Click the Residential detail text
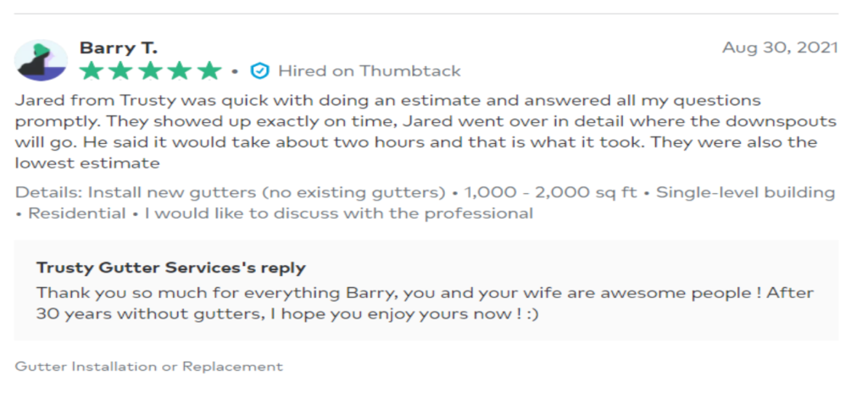The height and width of the screenshot is (404, 868). click(x=77, y=213)
